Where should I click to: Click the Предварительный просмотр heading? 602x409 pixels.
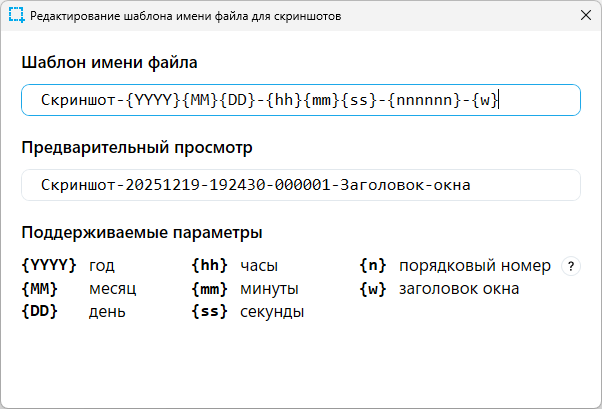(137, 148)
